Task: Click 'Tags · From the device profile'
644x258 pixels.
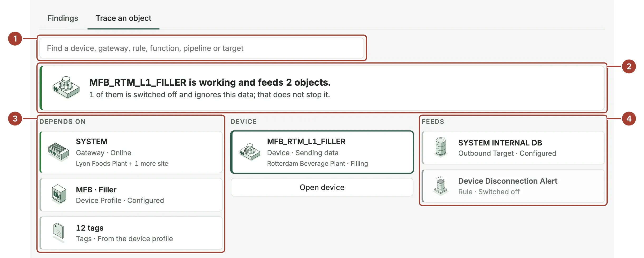Action: tap(124, 239)
